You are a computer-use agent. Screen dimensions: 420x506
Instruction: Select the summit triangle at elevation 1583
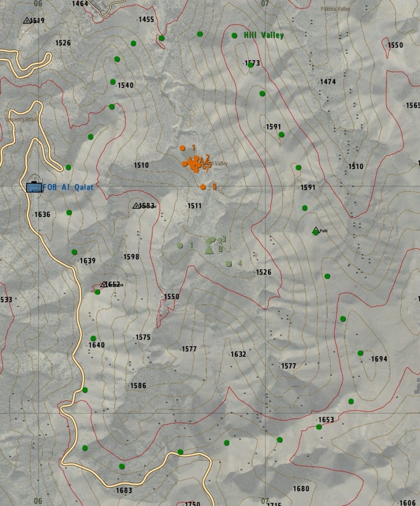tap(136, 206)
